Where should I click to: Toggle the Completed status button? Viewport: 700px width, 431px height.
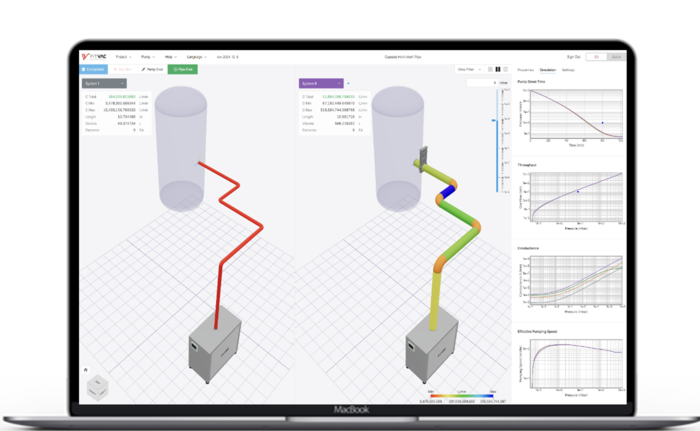coord(95,69)
